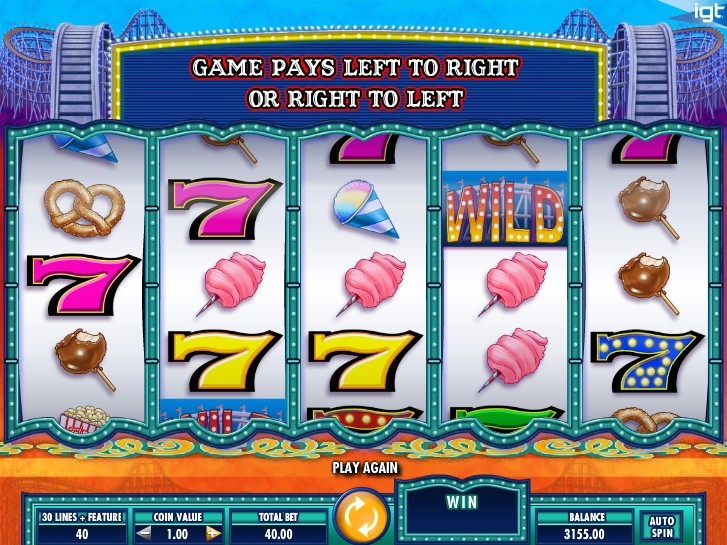Decrease coin value with left arrow

(x=144, y=532)
